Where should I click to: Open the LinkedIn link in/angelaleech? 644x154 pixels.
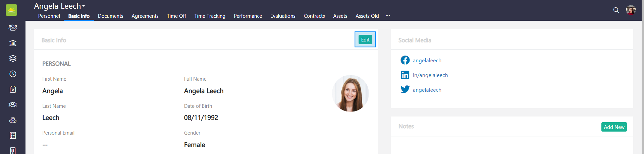tap(430, 75)
